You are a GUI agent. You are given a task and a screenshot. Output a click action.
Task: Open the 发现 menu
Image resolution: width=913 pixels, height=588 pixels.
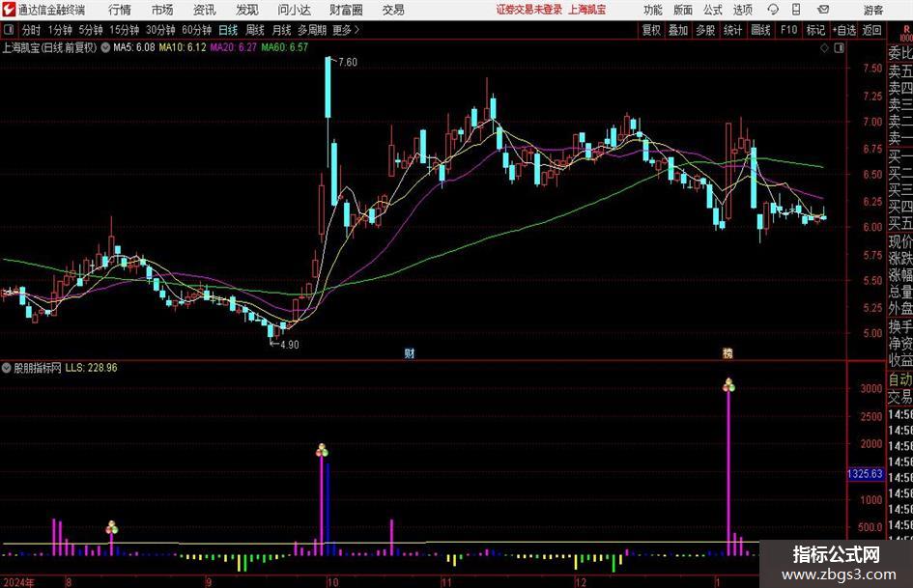(247, 10)
